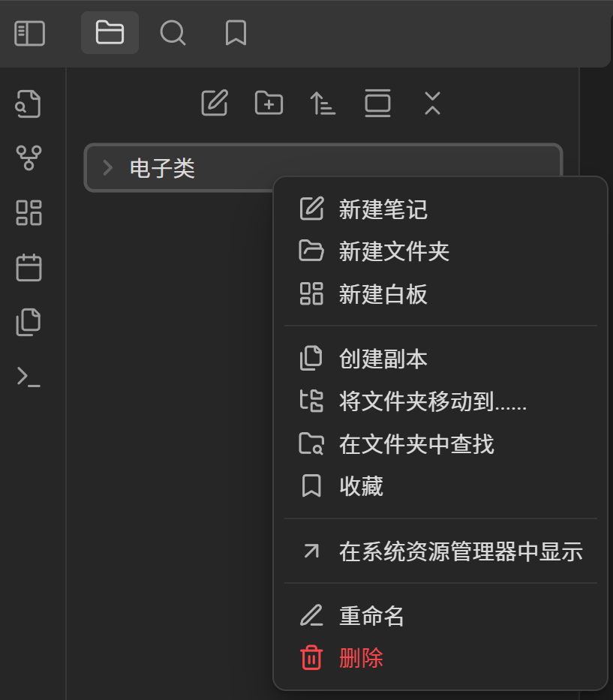Click the new note toolbar icon

coord(215,103)
